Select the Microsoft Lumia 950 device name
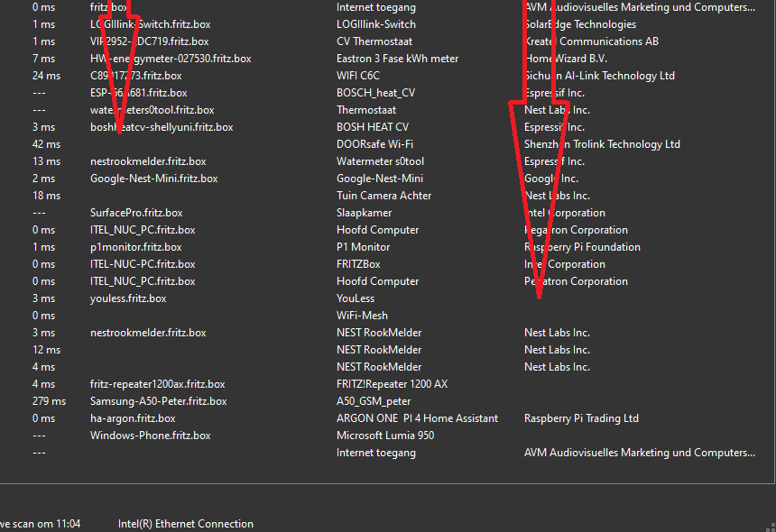Screen dimensions: 776x532 coord(385,436)
